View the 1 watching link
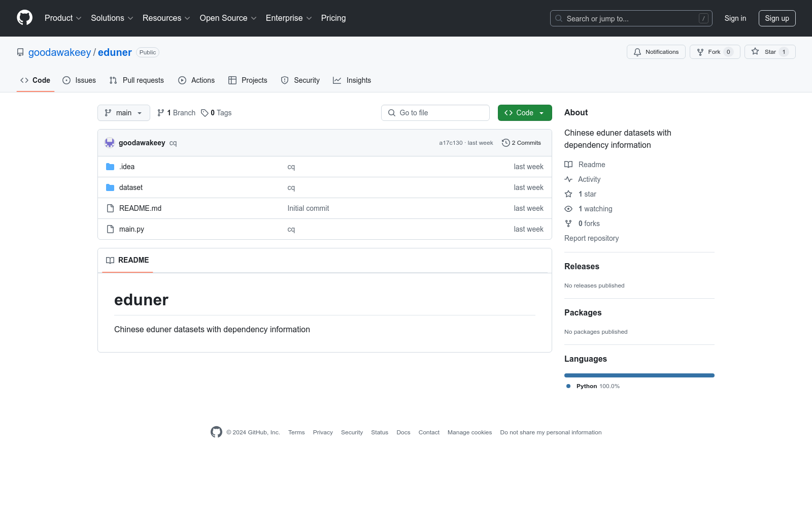812x508 pixels. coord(589,209)
